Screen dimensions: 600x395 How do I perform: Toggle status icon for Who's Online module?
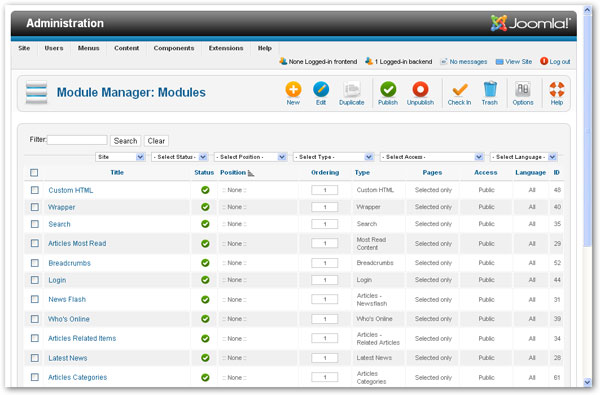click(x=205, y=319)
